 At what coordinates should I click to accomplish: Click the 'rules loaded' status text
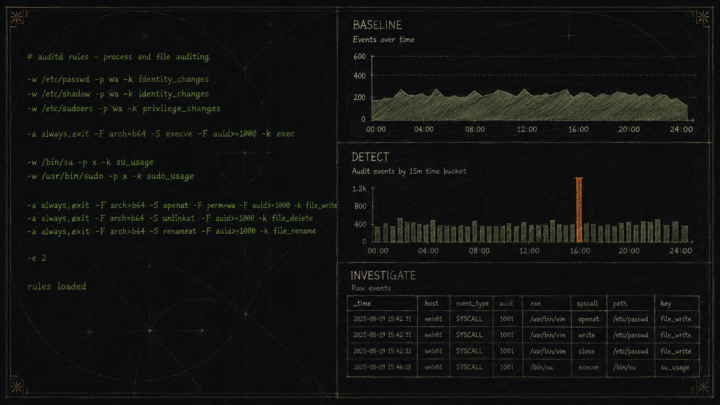point(56,287)
